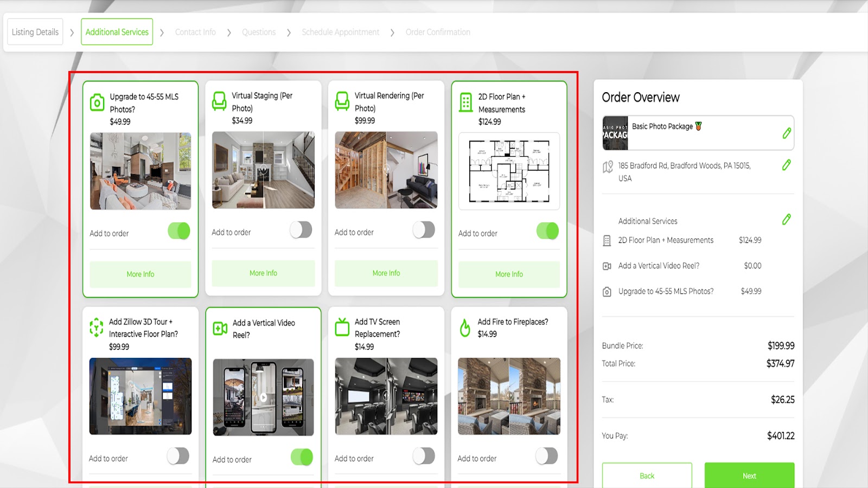Open More Info for Virtual Staging
This screenshot has height=488, width=868.
(263, 273)
